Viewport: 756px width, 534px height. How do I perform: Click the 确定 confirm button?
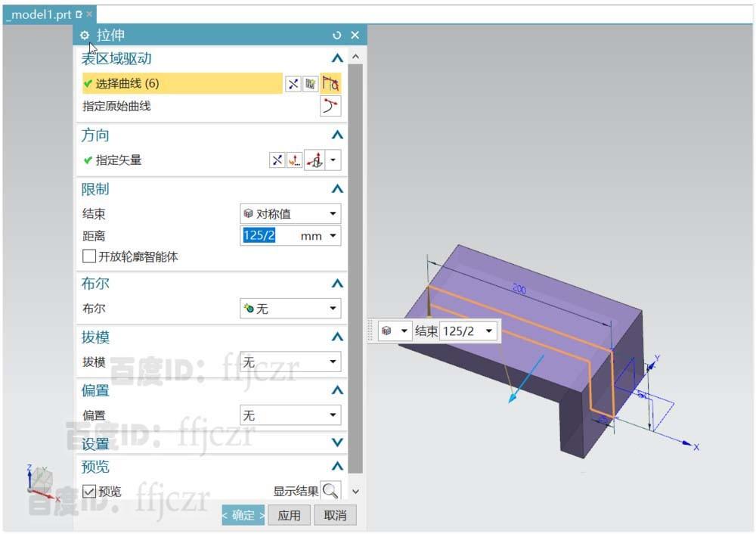pos(243,515)
